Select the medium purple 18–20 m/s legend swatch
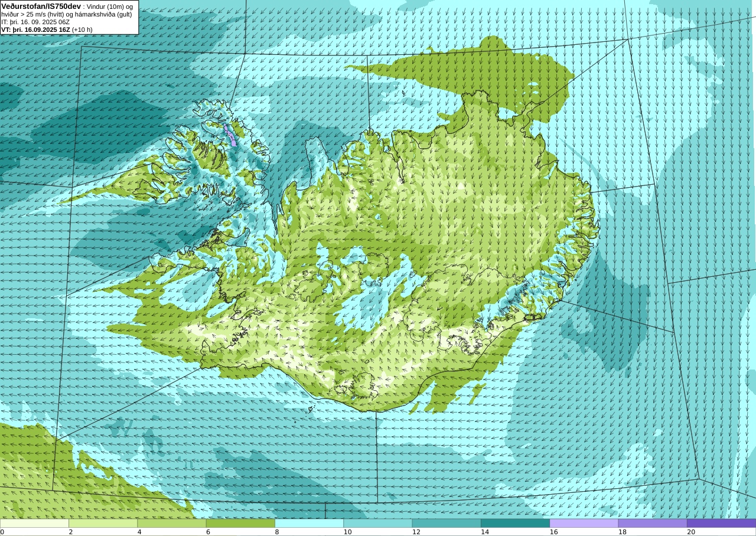 (x=653, y=523)
